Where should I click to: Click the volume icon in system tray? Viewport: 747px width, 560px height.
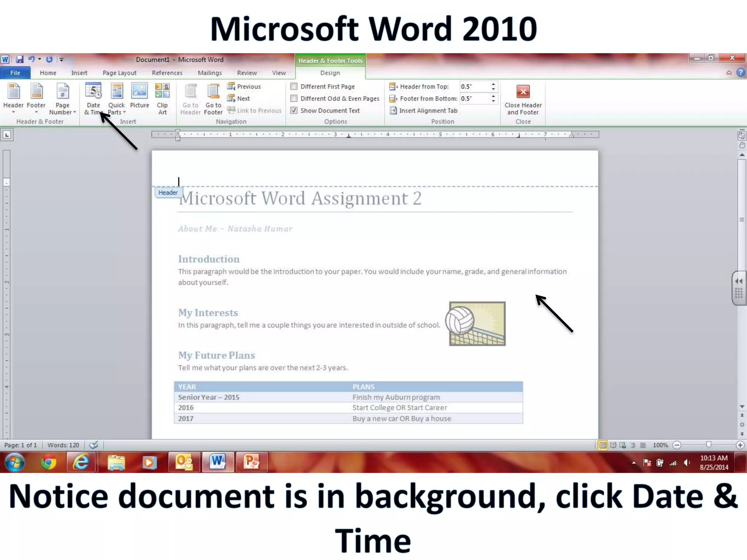coord(686,463)
